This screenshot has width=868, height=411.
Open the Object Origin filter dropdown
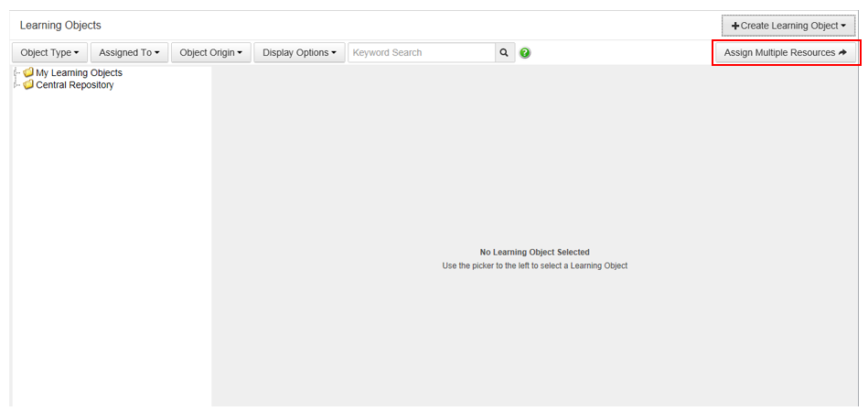(x=210, y=53)
